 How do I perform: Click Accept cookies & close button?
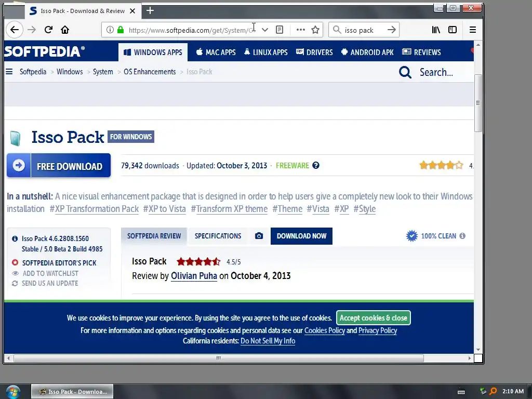(373, 318)
